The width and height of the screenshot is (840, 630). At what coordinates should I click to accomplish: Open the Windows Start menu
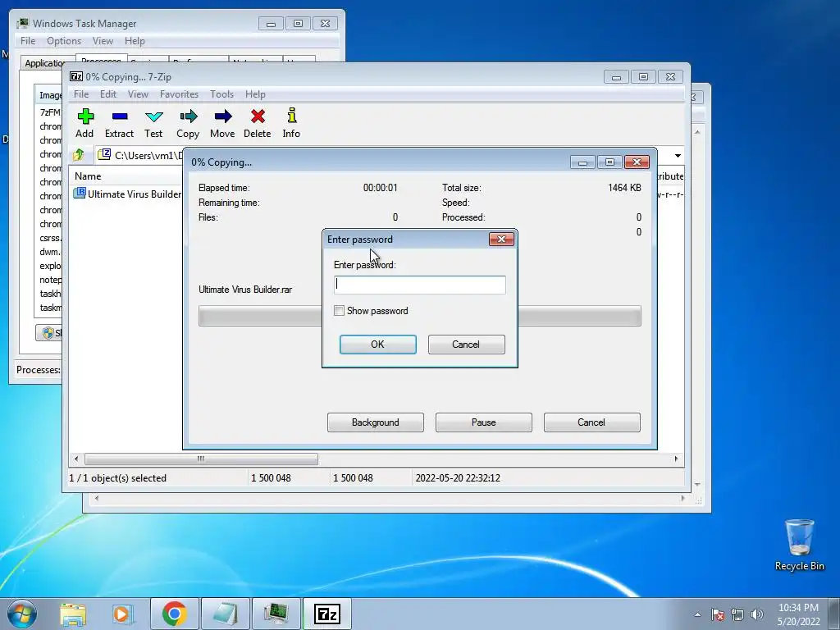pyautogui.click(x=21, y=614)
